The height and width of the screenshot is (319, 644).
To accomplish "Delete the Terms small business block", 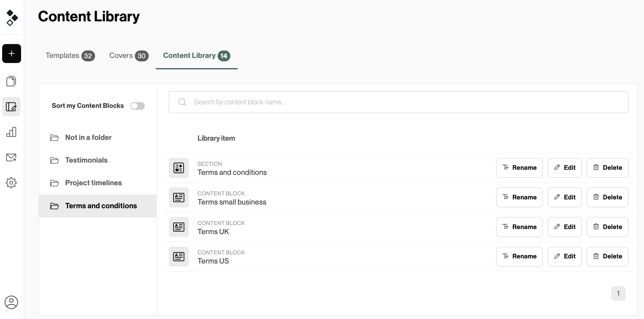I will point(607,198).
